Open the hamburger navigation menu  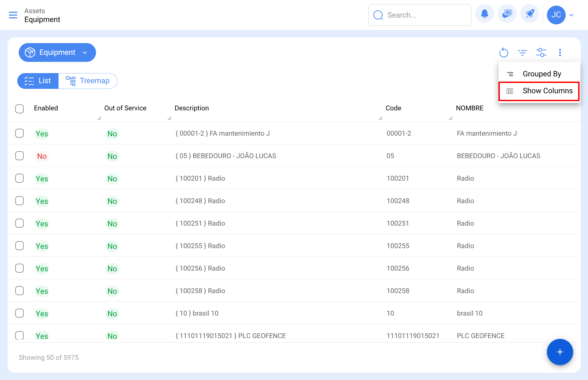click(x=13, y=15)
